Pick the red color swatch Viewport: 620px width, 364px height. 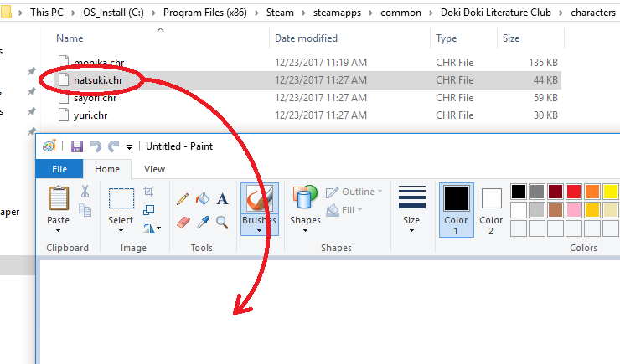pyautogui.click(x=574, y=192)
